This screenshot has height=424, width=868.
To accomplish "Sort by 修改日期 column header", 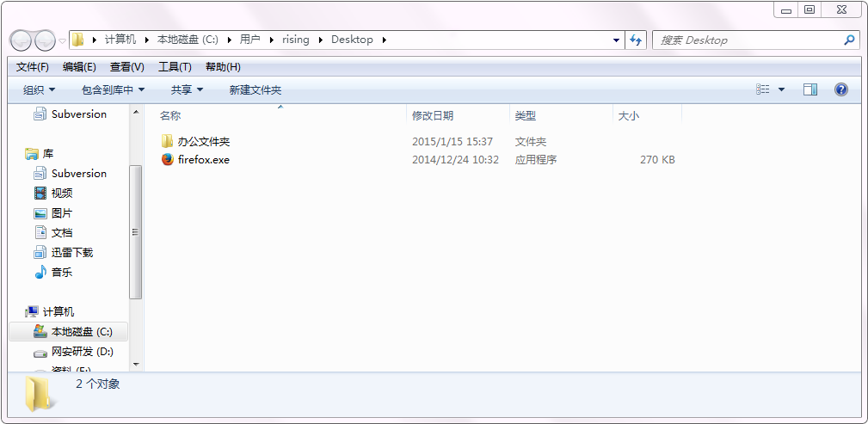I will click(x=433, y=115).
